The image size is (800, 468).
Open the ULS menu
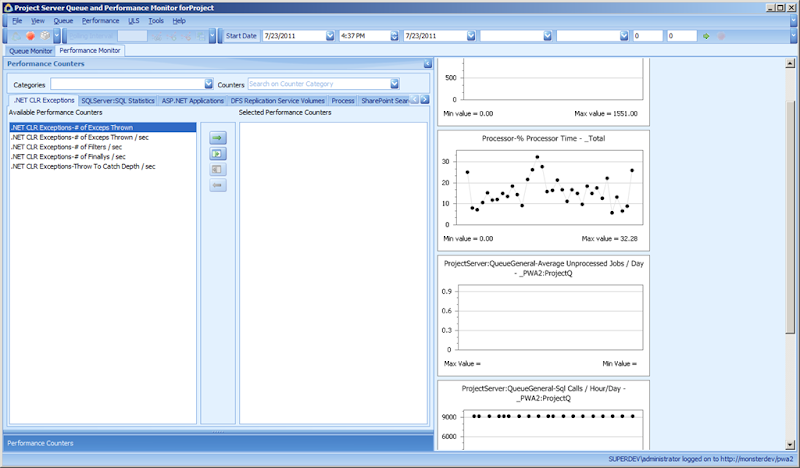(133, 20)
